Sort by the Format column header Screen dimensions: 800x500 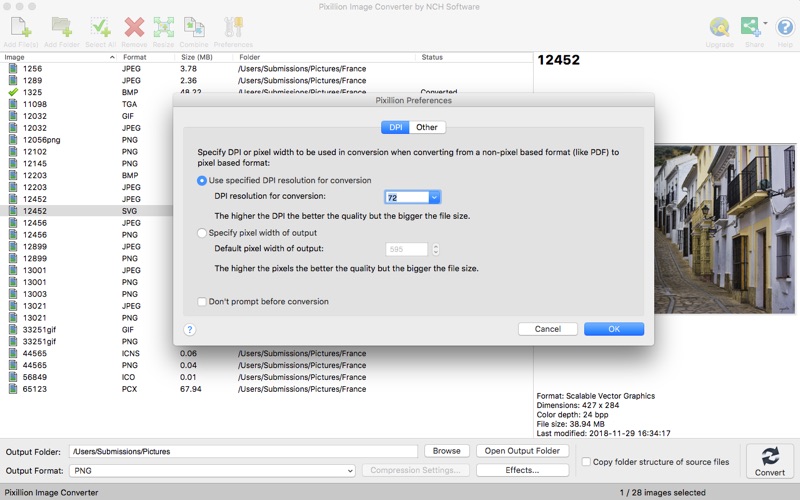(146, 57)
